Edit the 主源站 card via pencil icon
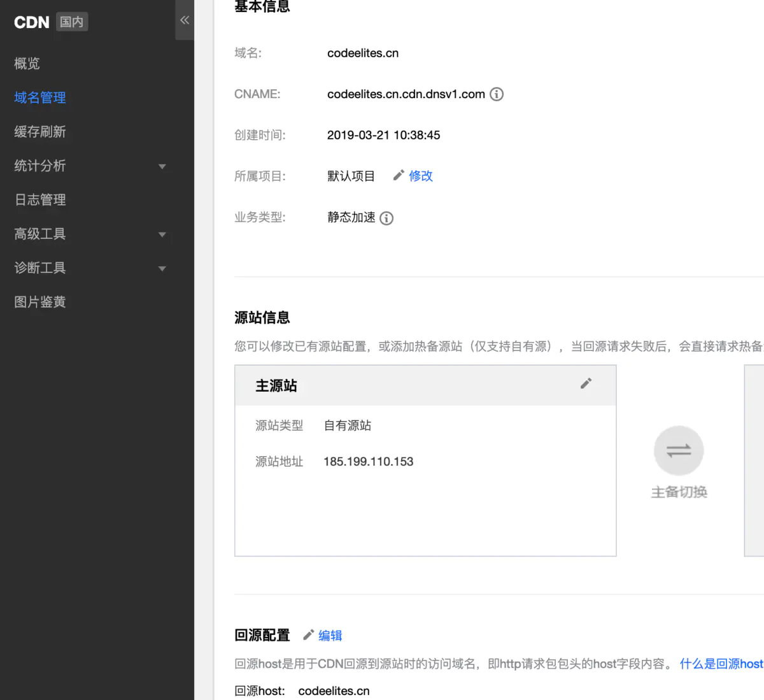The height and width of the screenshot is (700, 764). [x=586, y=383]
